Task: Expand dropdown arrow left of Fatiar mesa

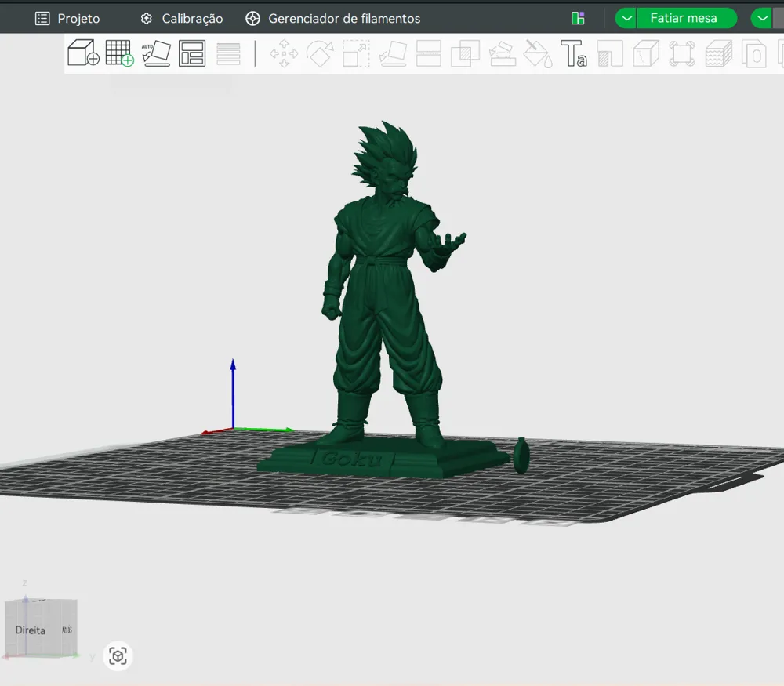Action: 626,19
